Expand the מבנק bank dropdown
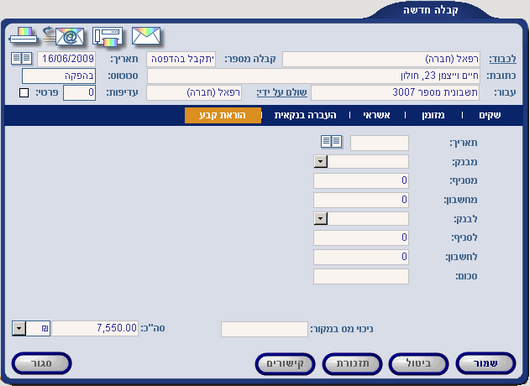This screenshot has height=386, width=530. [x=320, y=162]
